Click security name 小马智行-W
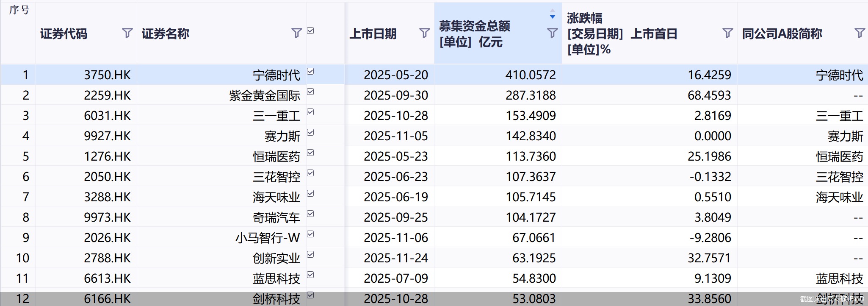Image resolution: width=868 pixels, height=306 pixels. (268, 238)
